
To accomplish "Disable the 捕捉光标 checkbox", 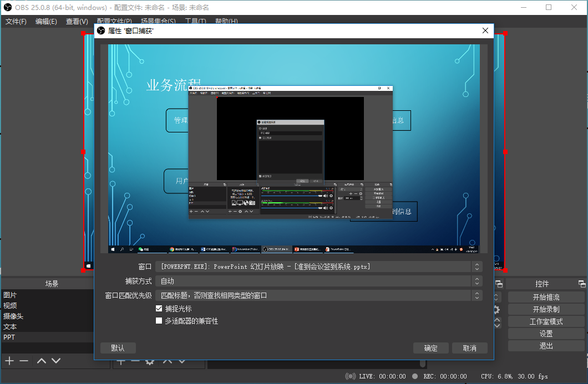I will click(x=159, y=309).
